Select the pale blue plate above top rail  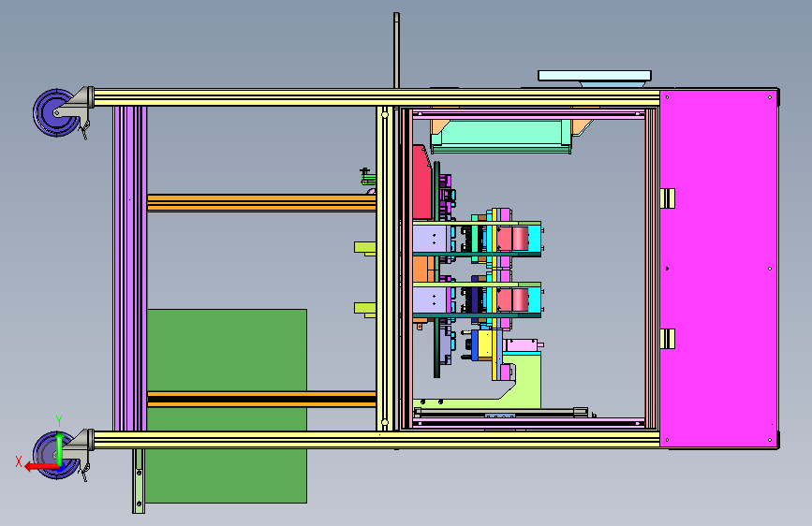(595, 76)
